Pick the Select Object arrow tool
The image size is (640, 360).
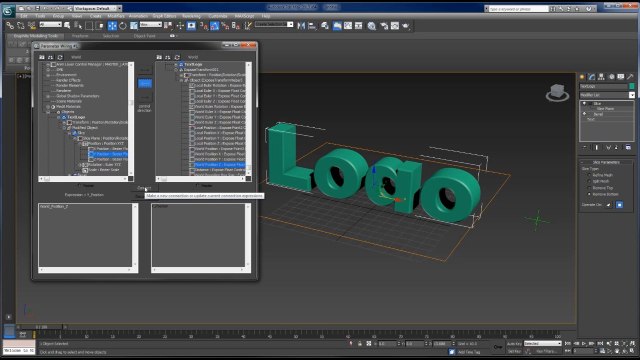pyautogui.click(x=67, y=26)
